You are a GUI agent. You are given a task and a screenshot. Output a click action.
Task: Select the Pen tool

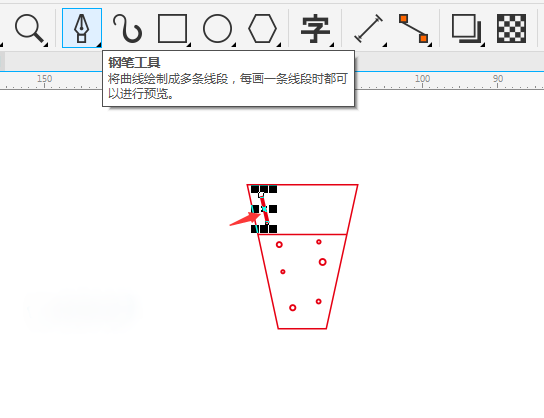82,28
